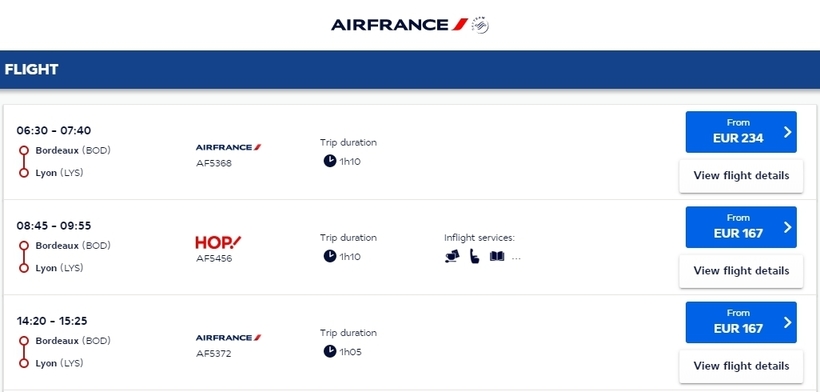Expand more inflight services ellipsis
Viewport: 820px width, 392px height.
(516, 258)
